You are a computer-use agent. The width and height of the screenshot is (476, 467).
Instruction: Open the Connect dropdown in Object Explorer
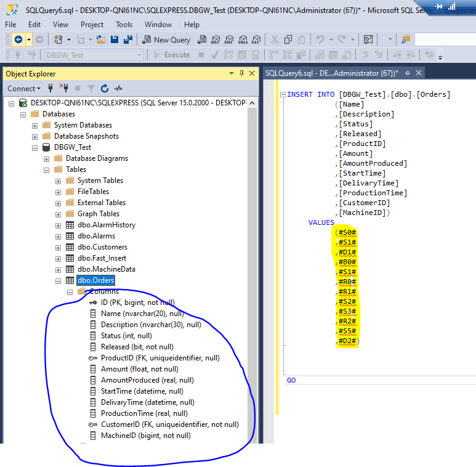coord(25,88)
